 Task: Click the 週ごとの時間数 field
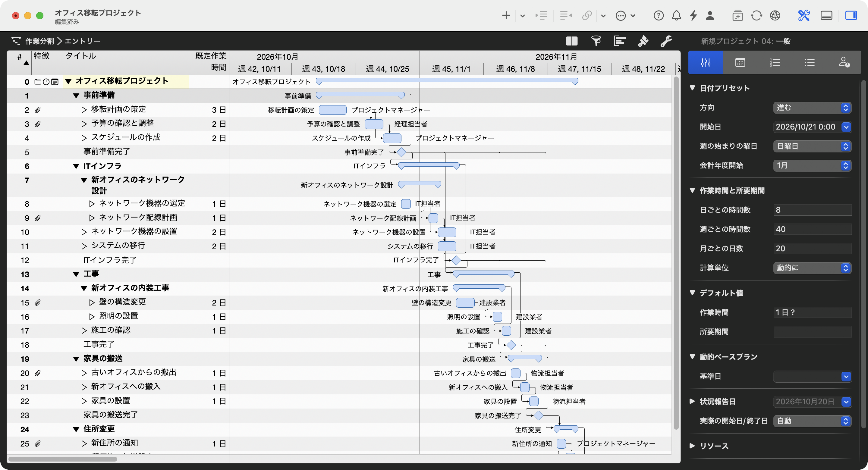[x=813, y=229]
